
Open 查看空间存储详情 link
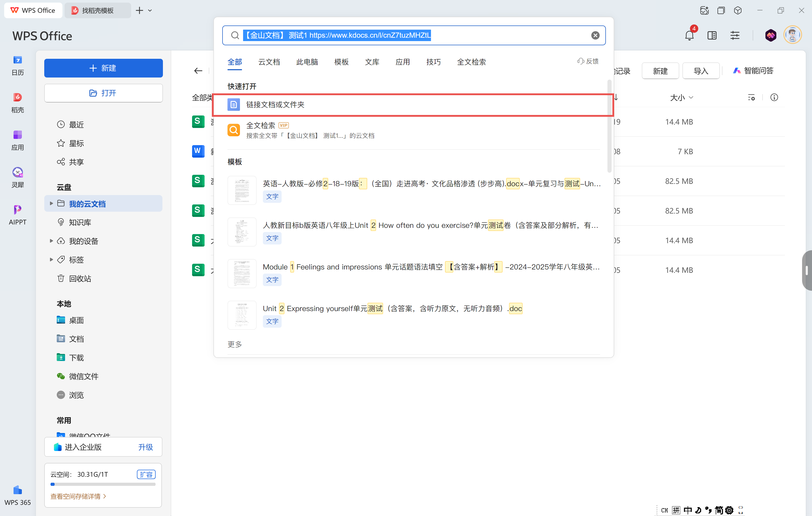coord(78,496)
